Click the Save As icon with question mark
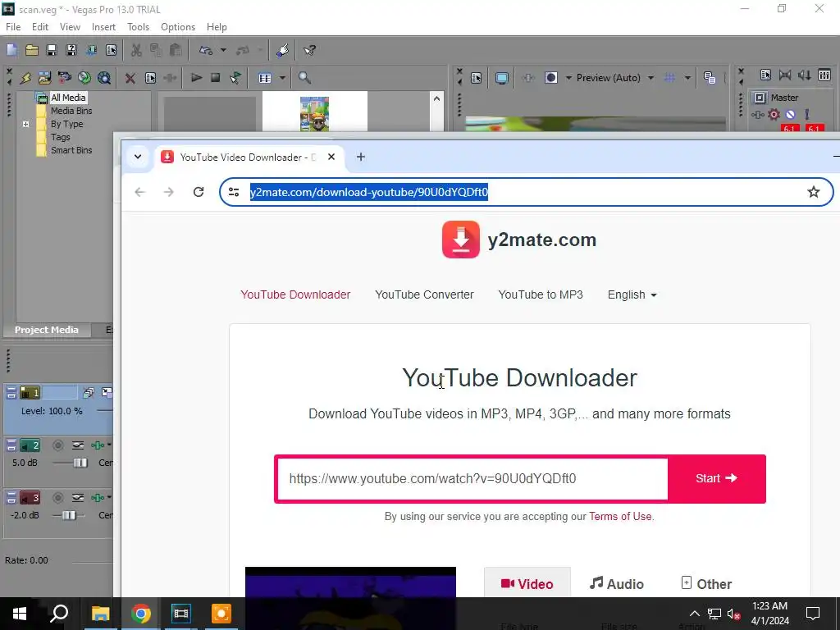 pos(71,50)
